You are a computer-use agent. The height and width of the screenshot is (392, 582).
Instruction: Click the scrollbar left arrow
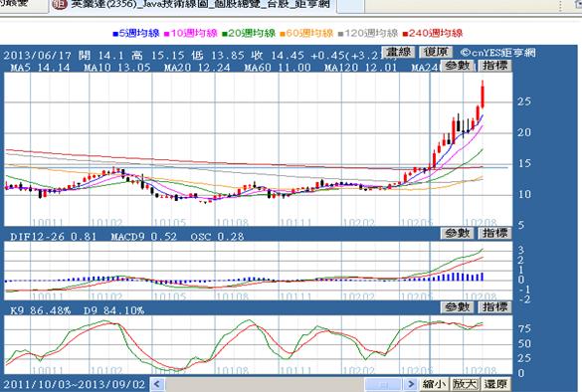157,384
